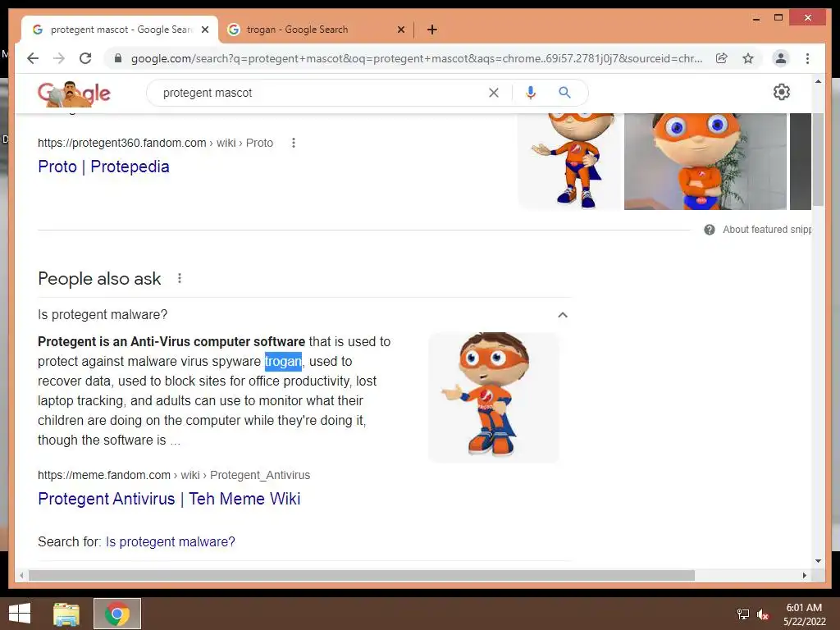840x630 pixels.
Task: Open File Explorer from taskbar
Action: pos(66,614)
